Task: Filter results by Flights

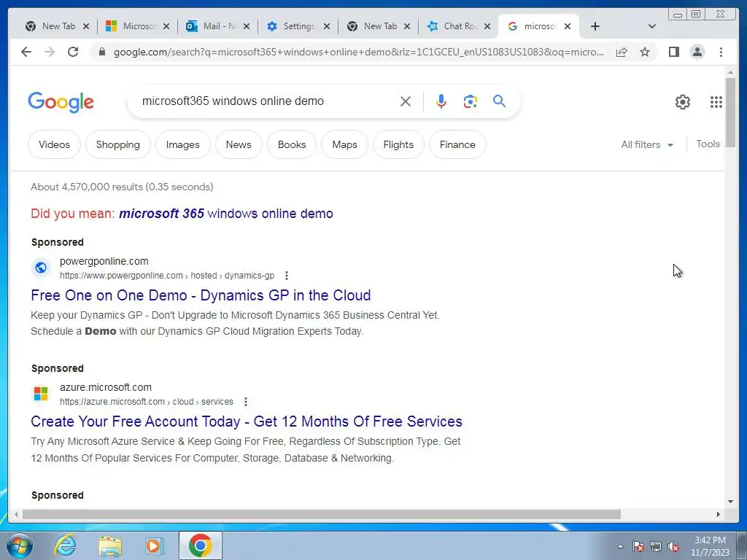Action: (398, 145)
